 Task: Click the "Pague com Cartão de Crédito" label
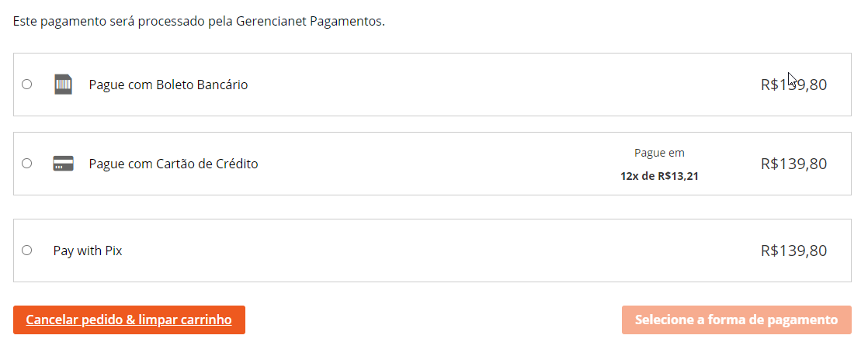tap(173, 164)
